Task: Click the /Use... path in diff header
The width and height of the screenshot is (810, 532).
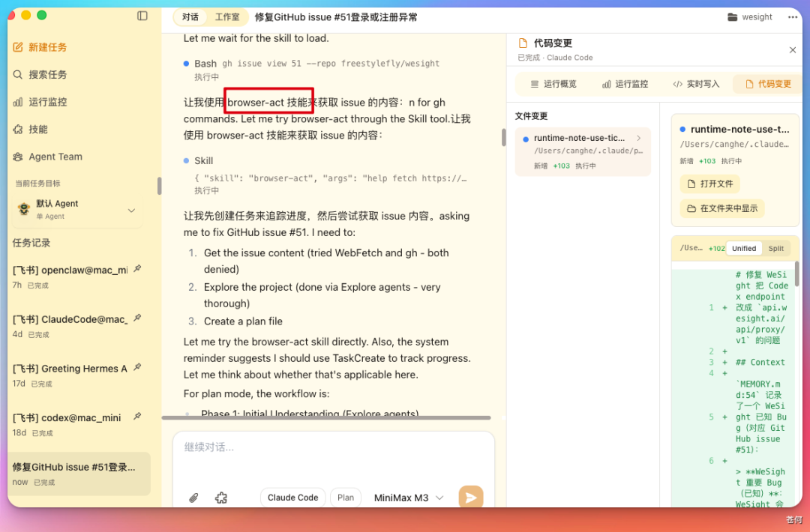Action: pyautogui.click(x=691, y=248)
